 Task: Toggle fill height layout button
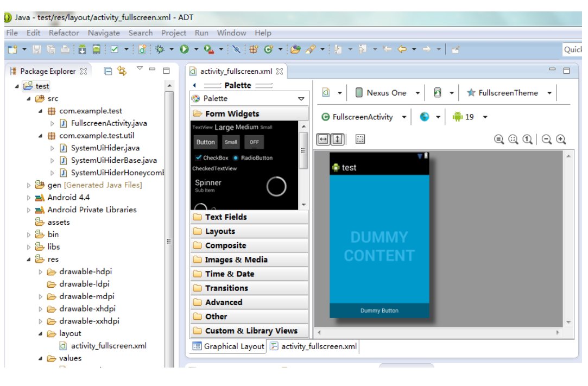click(x=337, y=140)
